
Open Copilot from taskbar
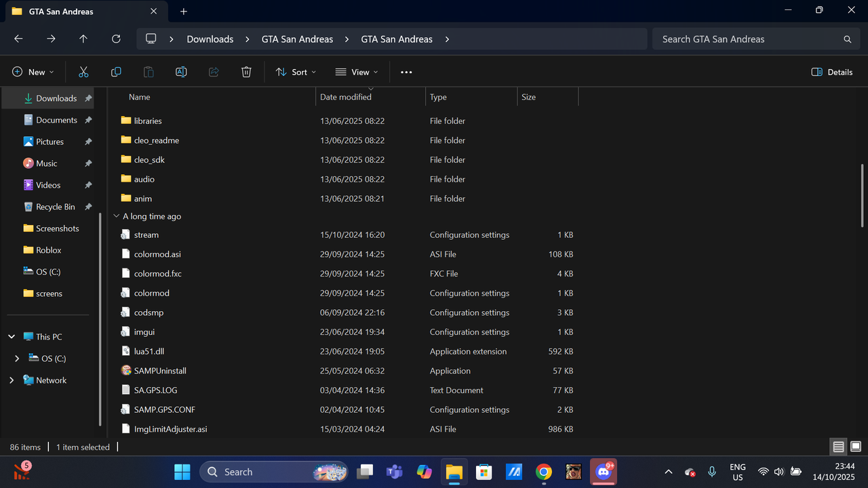tap(425, 472)
